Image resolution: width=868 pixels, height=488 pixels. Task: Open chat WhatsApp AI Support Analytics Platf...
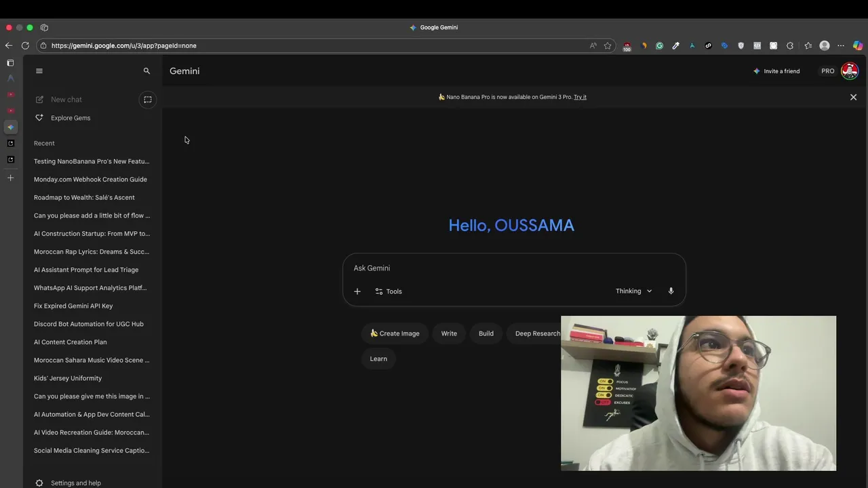[92, 288]
